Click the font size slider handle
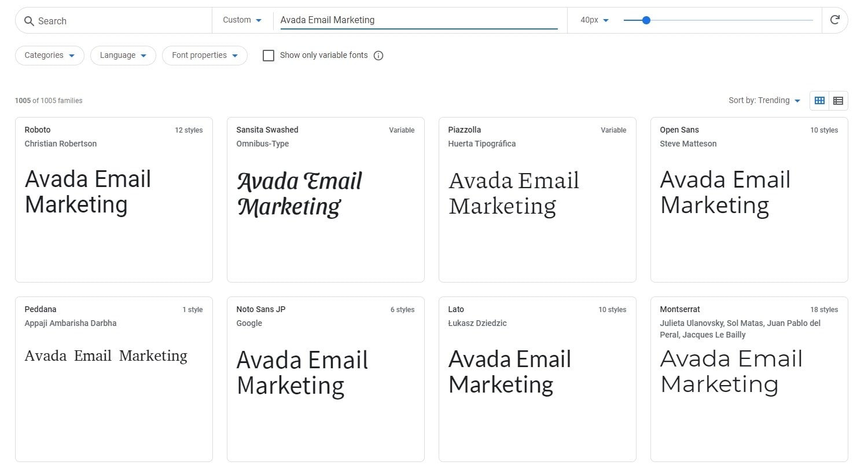 [646, 20]
